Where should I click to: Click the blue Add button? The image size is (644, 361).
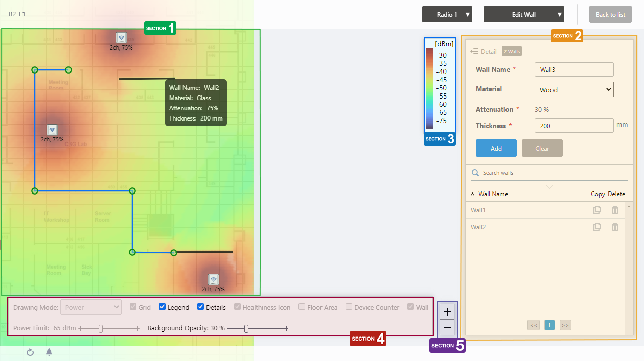pos(496,148)
